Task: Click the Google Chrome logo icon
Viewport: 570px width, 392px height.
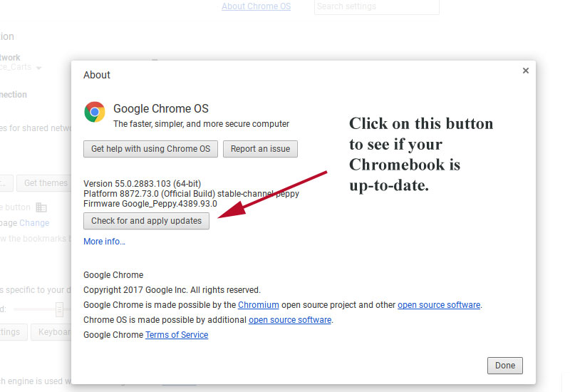Action: point(95,112)
